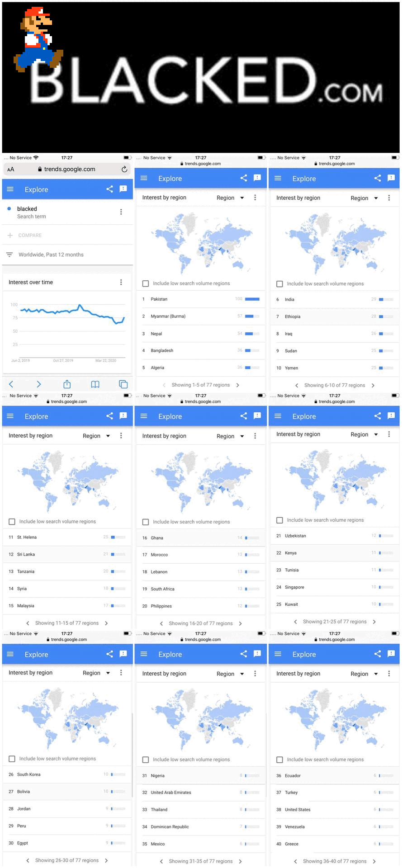Screen dimensions: 402x868
Task: Enable low search volume regions above St. Helena
Action: (x=12, y=522)
